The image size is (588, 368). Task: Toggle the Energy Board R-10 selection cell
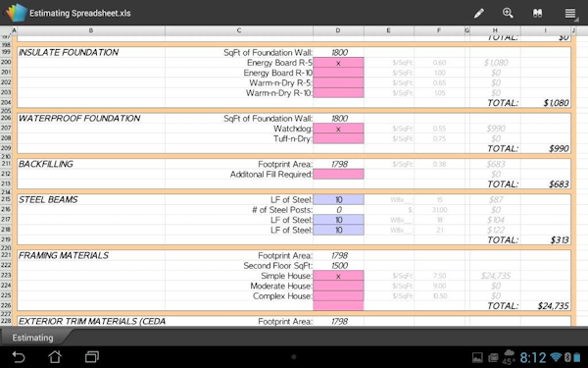tap(338, 73)
